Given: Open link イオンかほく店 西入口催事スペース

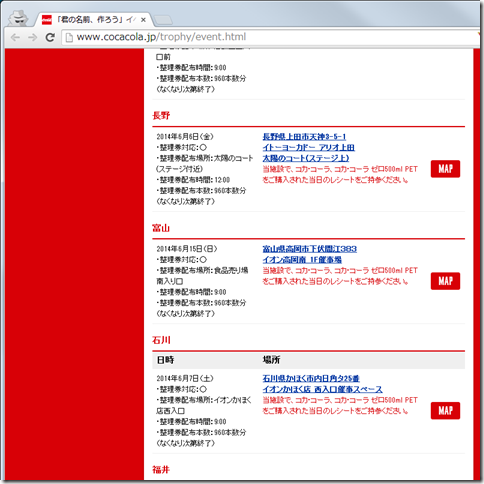Looking at the screenshot, I should click(x=322, y=389).
